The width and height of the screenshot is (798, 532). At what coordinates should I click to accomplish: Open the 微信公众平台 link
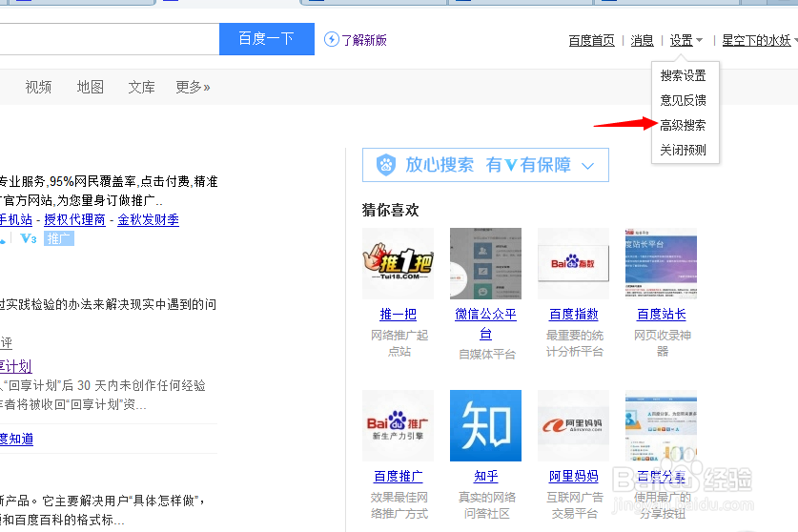point(485,324)
